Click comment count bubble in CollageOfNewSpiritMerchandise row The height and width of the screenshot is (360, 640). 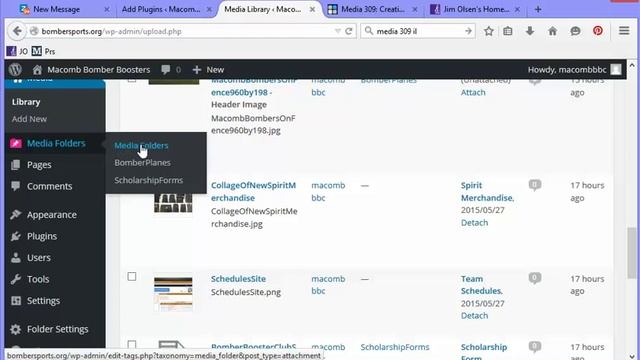[535, 185]
